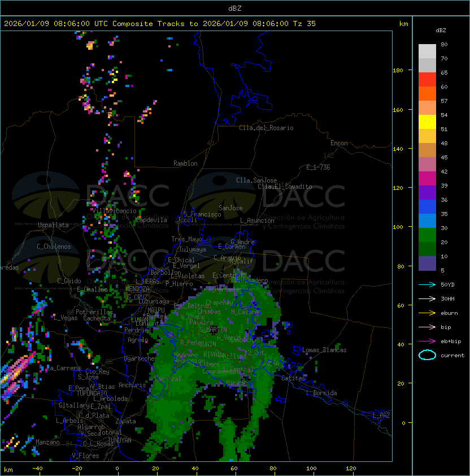Screen dimensions: 470x476
Task: Click the magenta eb+bip arrow in legend
Action: pos(427,341)
